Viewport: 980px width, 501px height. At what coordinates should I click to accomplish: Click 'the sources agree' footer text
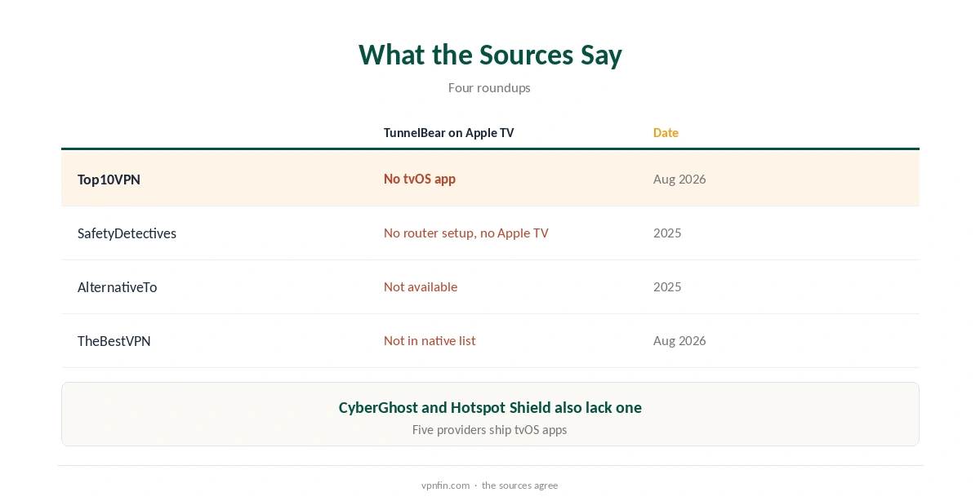point(520,485)
